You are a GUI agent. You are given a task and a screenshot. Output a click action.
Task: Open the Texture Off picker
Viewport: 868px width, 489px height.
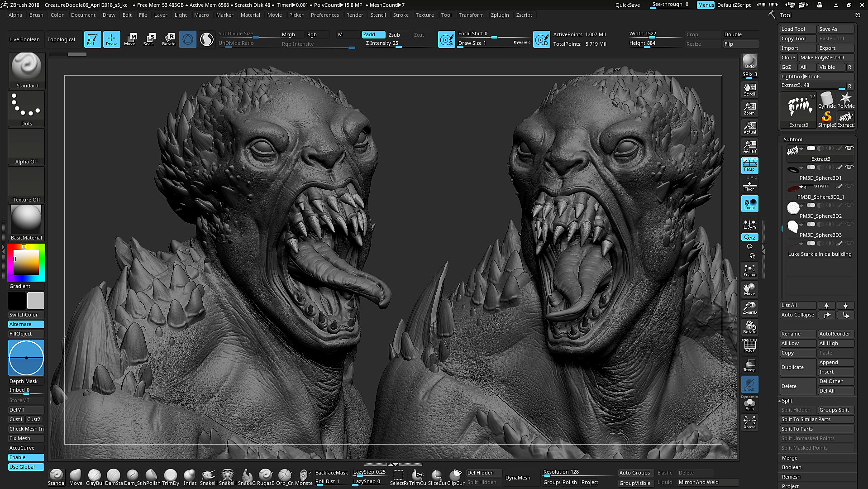pos(27,185)
